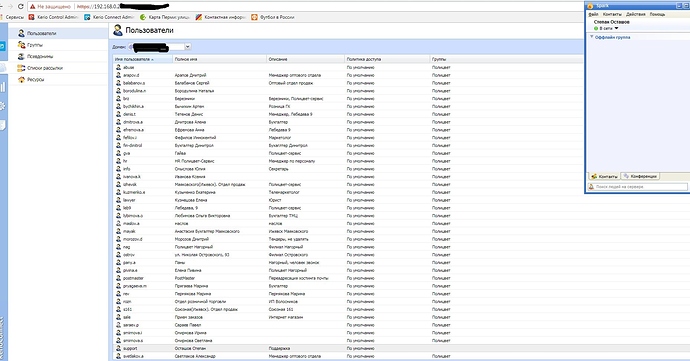Open Пользователи section in the sidebar
The image size is (690, 361).
coord(41,33)
